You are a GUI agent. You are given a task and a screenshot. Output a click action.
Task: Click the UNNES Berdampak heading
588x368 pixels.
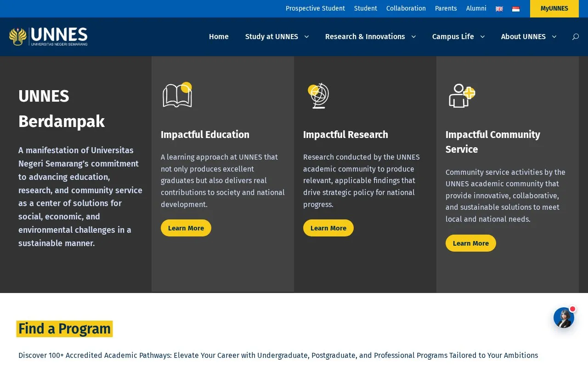(62, 109)
